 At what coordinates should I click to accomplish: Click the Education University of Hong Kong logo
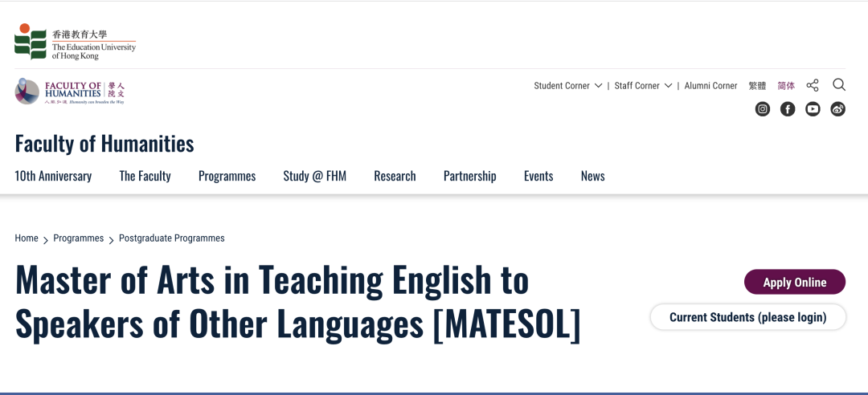pos(75,42)
